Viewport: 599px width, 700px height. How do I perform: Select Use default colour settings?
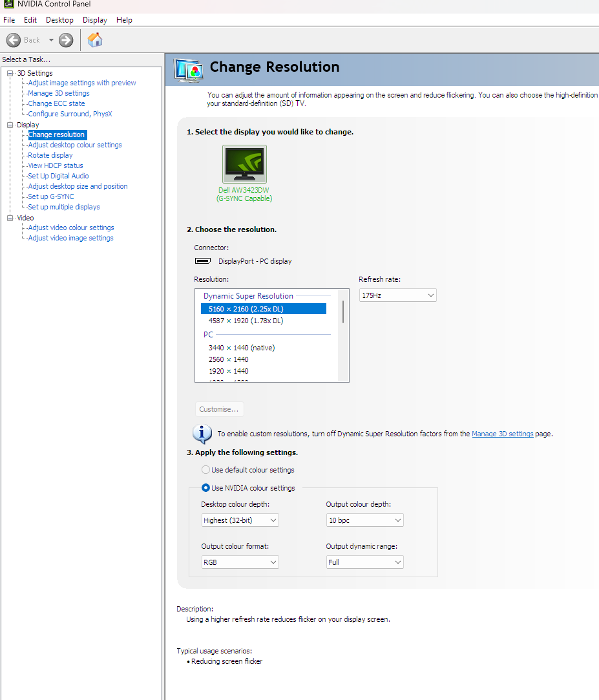(206, 470)
